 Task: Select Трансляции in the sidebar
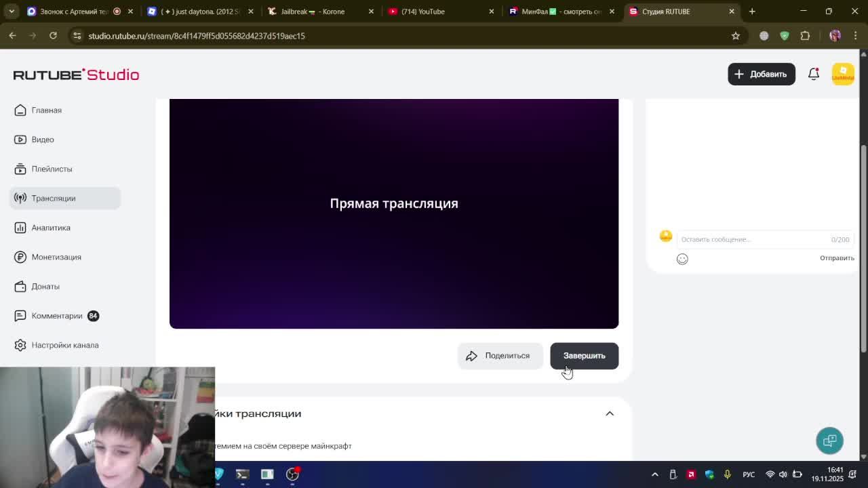pyautogui.click(x=65, y=198)
